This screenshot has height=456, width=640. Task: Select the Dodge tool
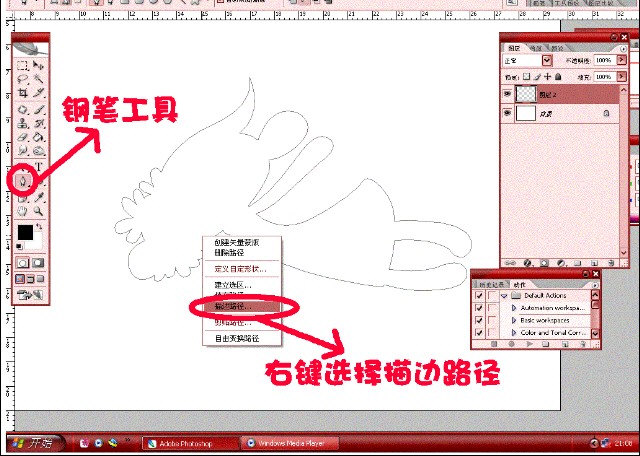click(38, 151)
